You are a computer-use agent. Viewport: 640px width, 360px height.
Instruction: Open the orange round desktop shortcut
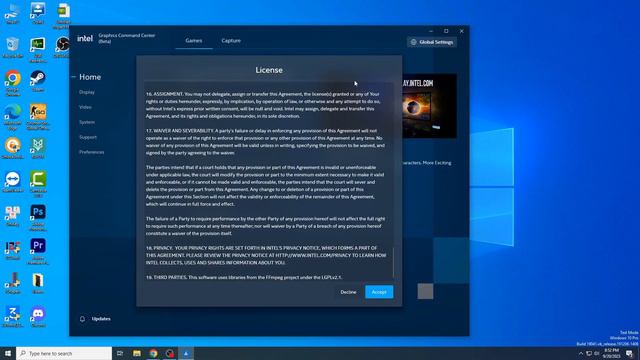point(13,148)
